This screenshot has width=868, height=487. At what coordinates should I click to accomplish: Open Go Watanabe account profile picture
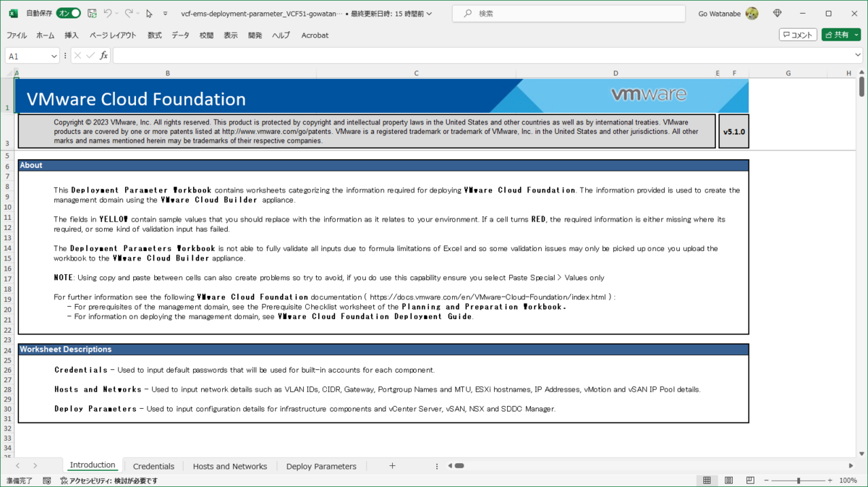(x=752, y=13)
